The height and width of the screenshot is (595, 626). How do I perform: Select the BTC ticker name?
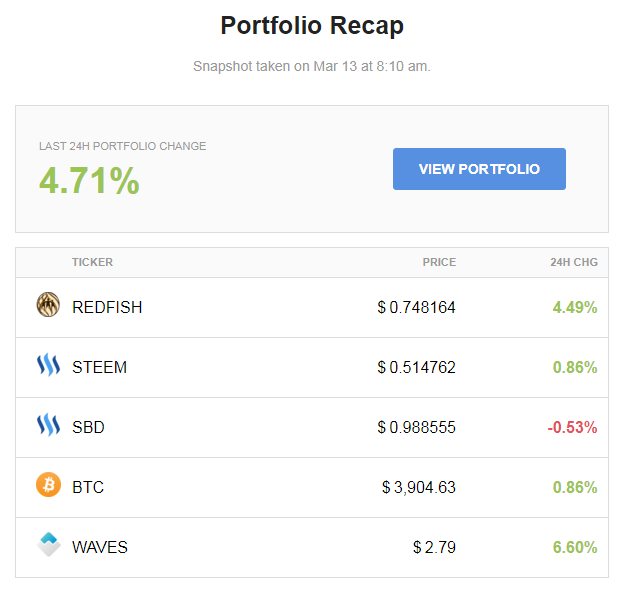(88, 487)
